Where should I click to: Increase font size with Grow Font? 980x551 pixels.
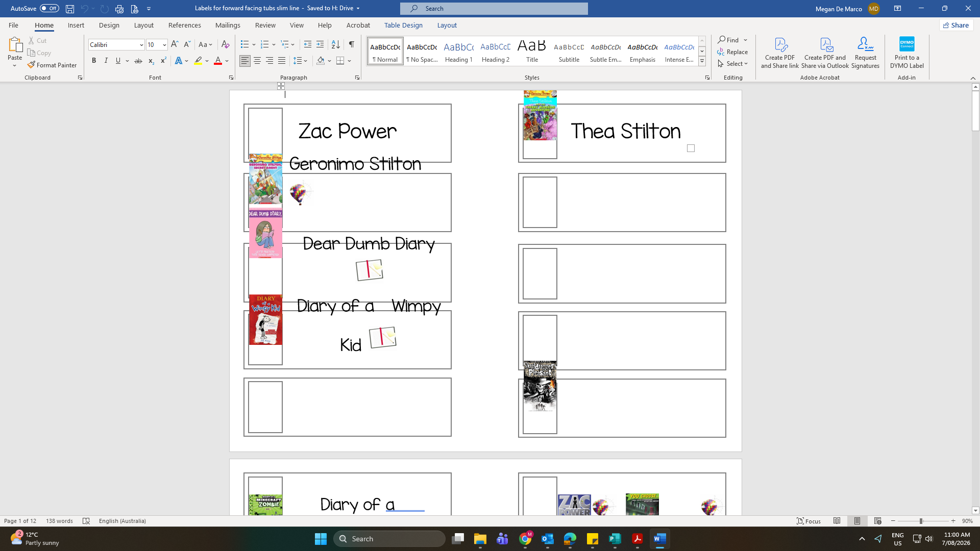point(175,44)
